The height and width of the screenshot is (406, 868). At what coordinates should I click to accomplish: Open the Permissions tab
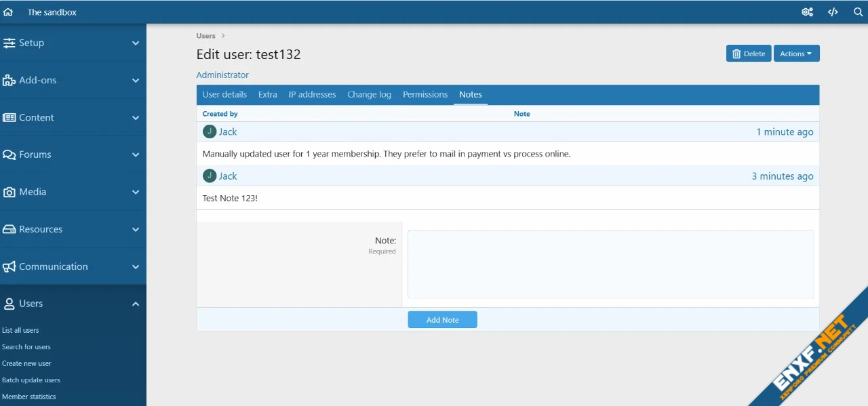tap(425, 94)
